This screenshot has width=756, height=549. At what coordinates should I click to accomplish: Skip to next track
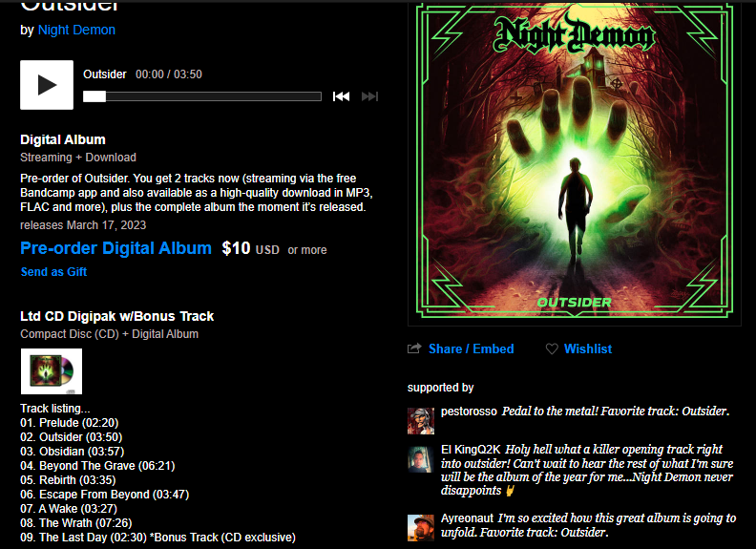(x=369, y=96)
